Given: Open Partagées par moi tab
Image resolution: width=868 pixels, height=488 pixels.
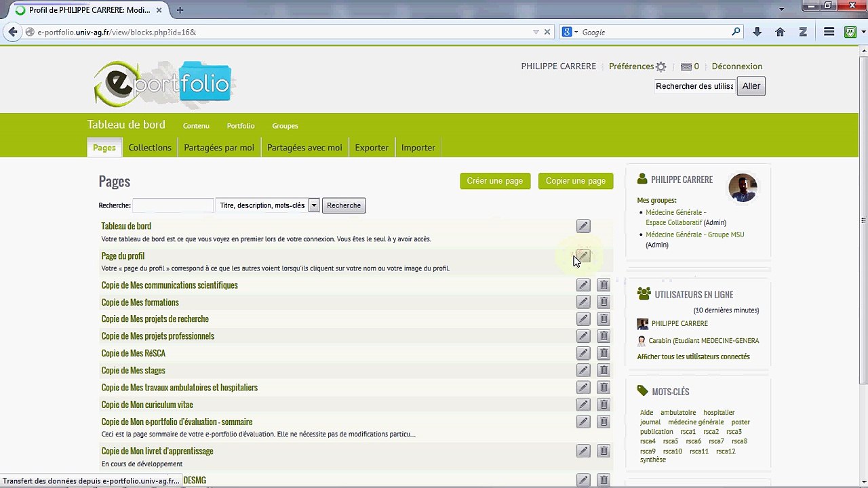Looking at the screenshot, I should (x=219, y=148).
